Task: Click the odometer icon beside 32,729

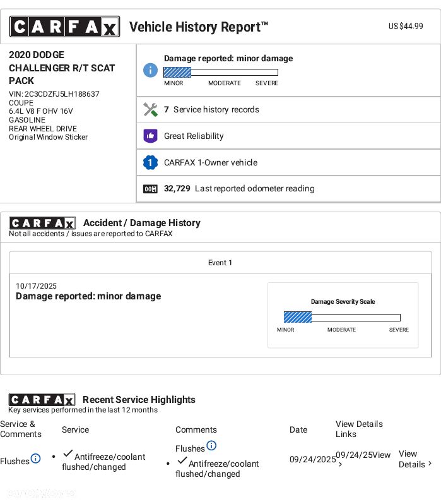Action: (x=150, y=189)
